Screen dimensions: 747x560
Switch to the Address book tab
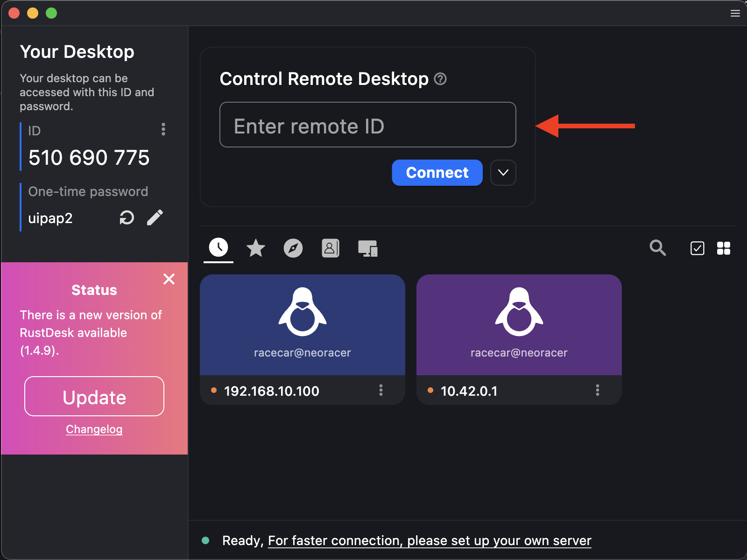click(x=331, y=248)
